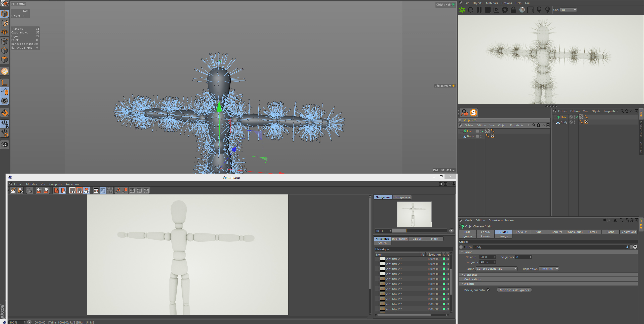Viewport: 644px width, 324px height.
Task: Switch to the Cheveux tab
Action: tap(521, 232)
